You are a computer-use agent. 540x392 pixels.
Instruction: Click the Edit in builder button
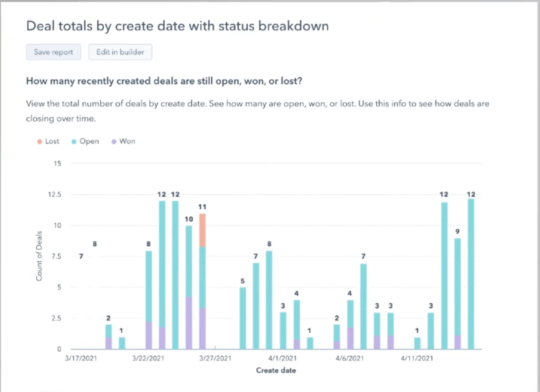pyautogui.click(x=120, y=52)
